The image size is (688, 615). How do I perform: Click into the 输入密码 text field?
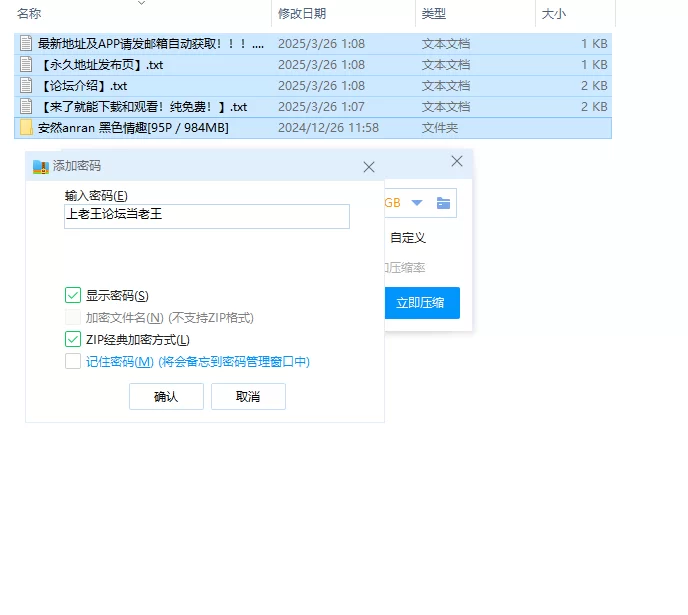(x=206, y=216)
